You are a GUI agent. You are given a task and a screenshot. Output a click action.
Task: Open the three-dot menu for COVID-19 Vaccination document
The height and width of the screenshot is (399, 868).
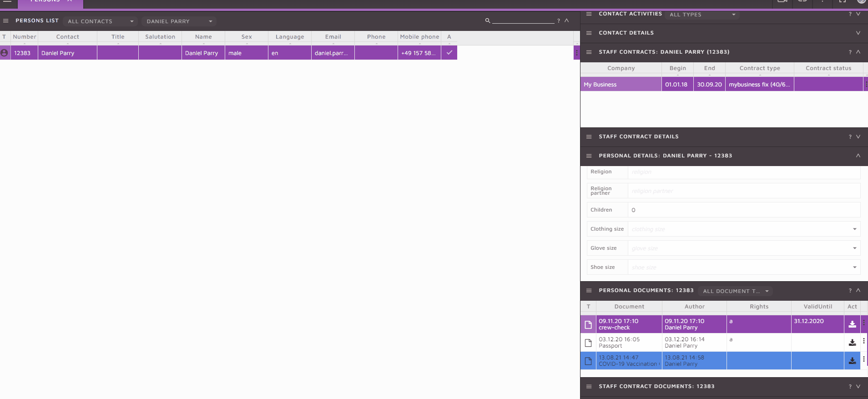coord(864,359)
